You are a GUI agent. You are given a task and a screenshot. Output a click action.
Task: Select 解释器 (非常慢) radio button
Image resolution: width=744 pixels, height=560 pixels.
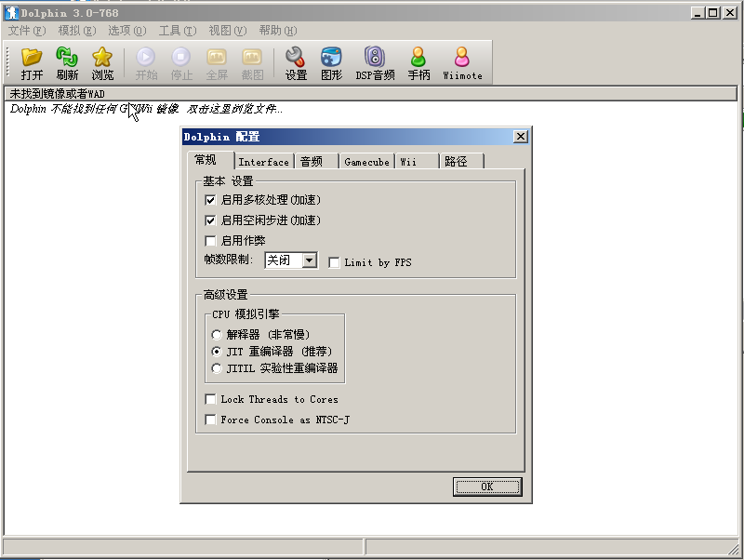click(x=217, y=335)
